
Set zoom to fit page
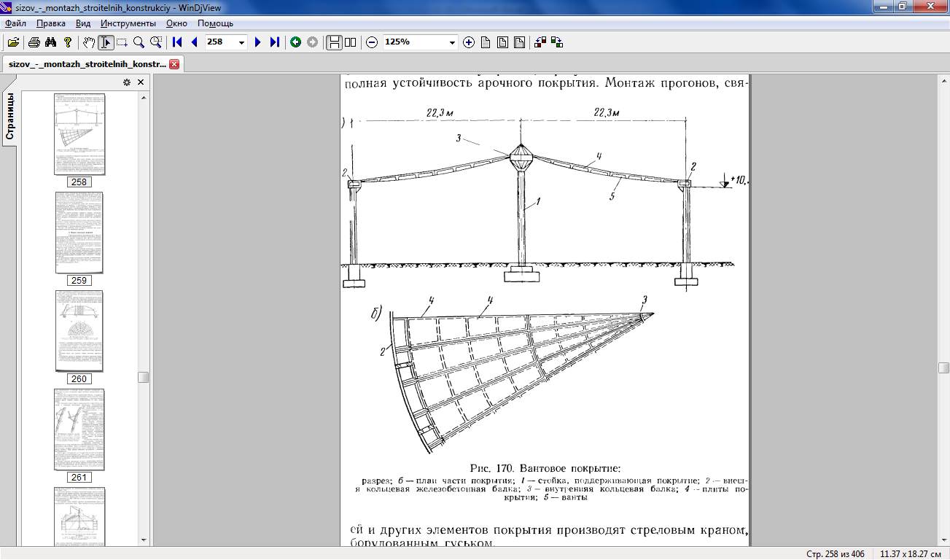[502, 42]
